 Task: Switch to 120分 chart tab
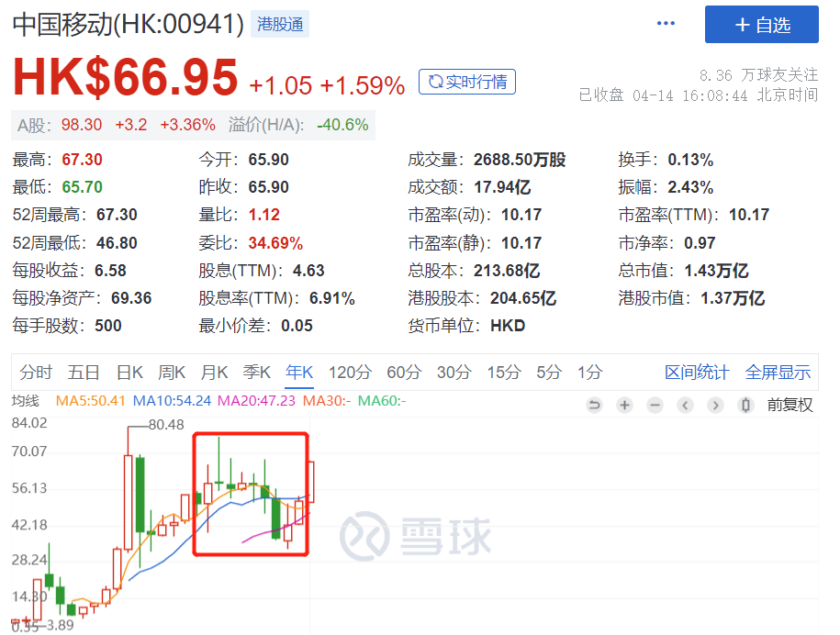coord(350,373)
